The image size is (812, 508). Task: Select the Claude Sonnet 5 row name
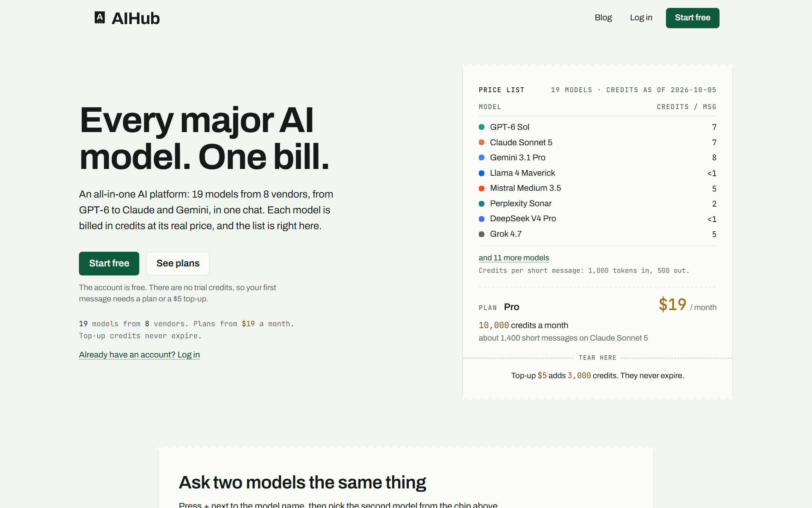pos(521,142)
